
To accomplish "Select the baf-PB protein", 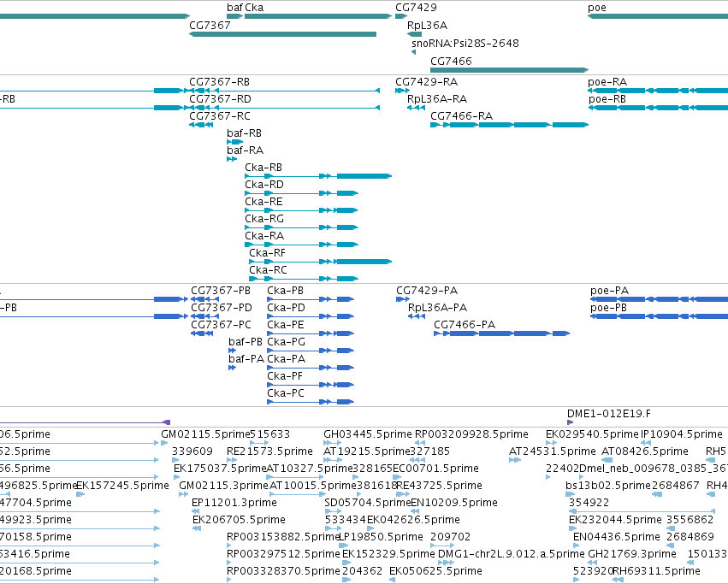I will tap(233, 351).
